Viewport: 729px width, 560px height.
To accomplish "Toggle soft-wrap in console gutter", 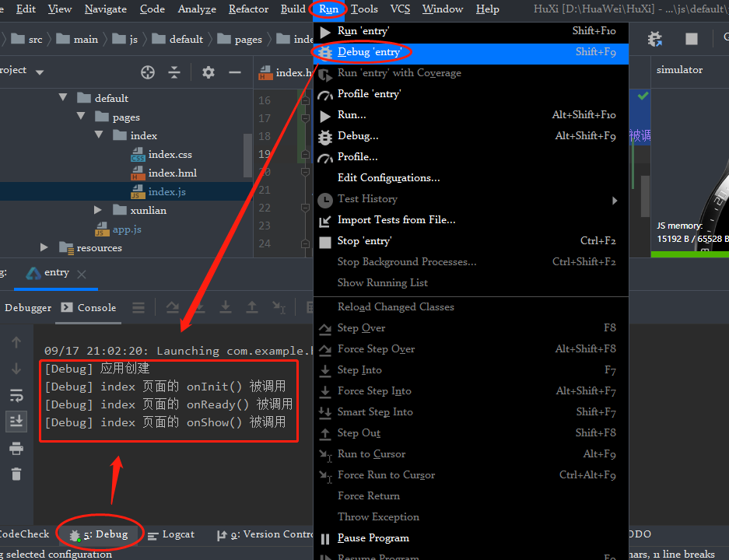I will [16, 395].
